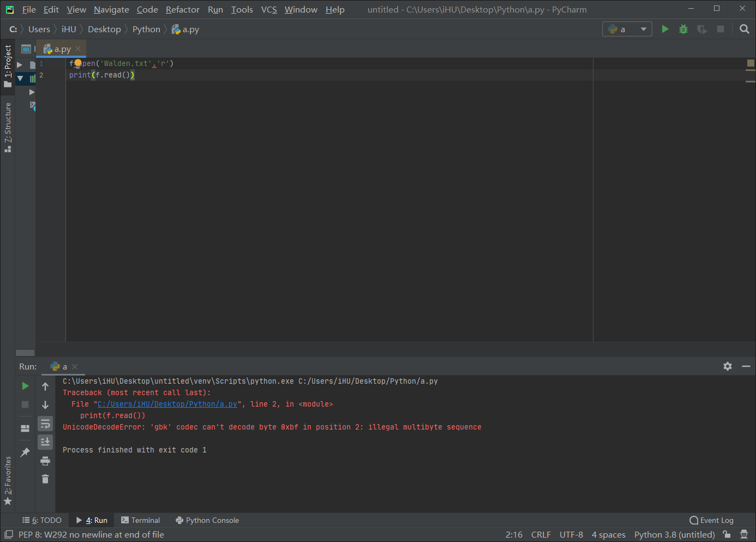
Task: Click the print(f.read()) code line in the editor
Action: pyautogui.click(x=101, y=75)
